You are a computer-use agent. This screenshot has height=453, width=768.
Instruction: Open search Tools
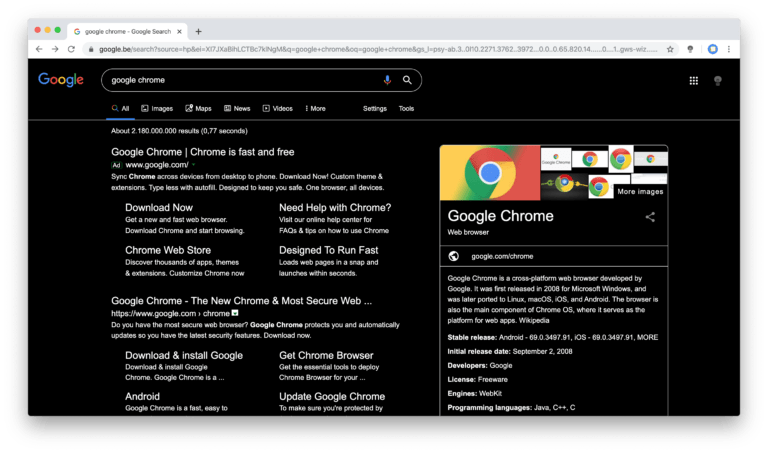point(406,109)
